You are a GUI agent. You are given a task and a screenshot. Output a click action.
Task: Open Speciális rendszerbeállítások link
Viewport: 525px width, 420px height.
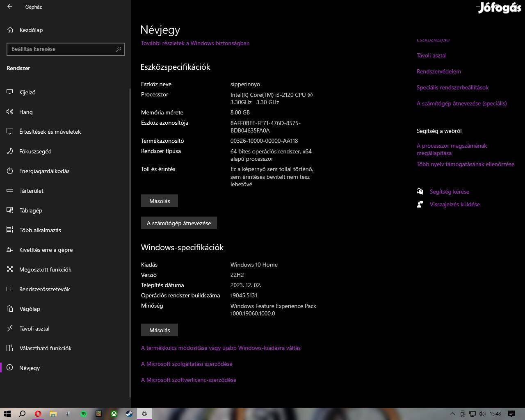point(453,87)
